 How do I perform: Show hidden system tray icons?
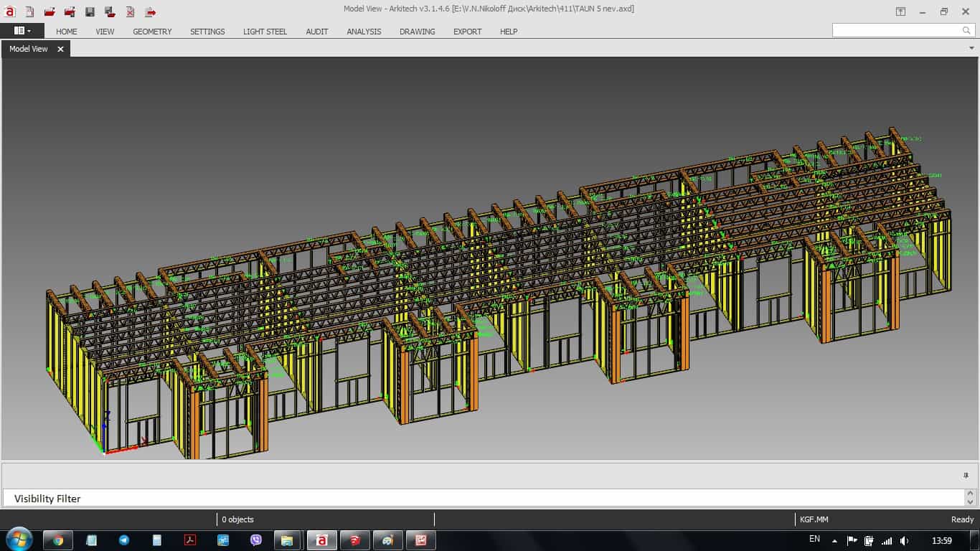pos(834,540)
